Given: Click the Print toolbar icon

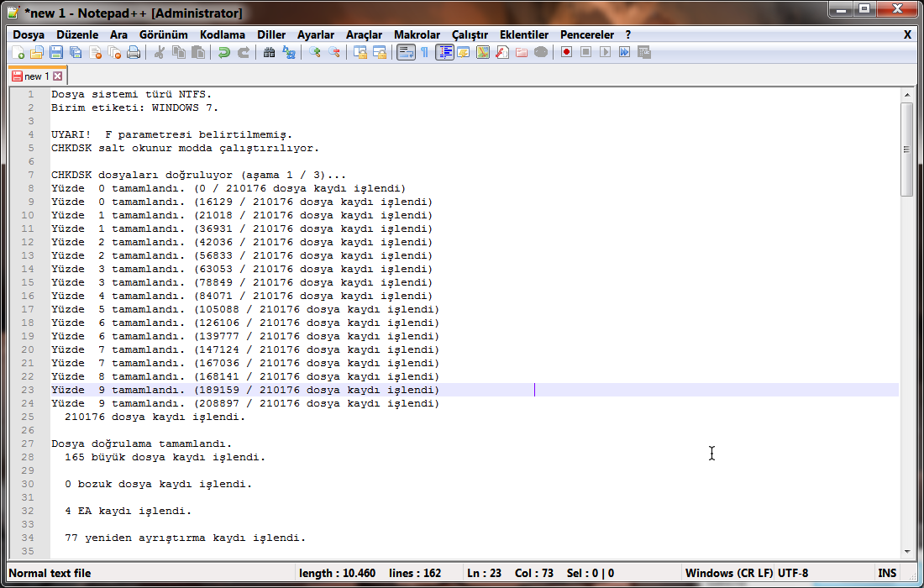Looking at the screenshot, I should [x=134, y=52].
